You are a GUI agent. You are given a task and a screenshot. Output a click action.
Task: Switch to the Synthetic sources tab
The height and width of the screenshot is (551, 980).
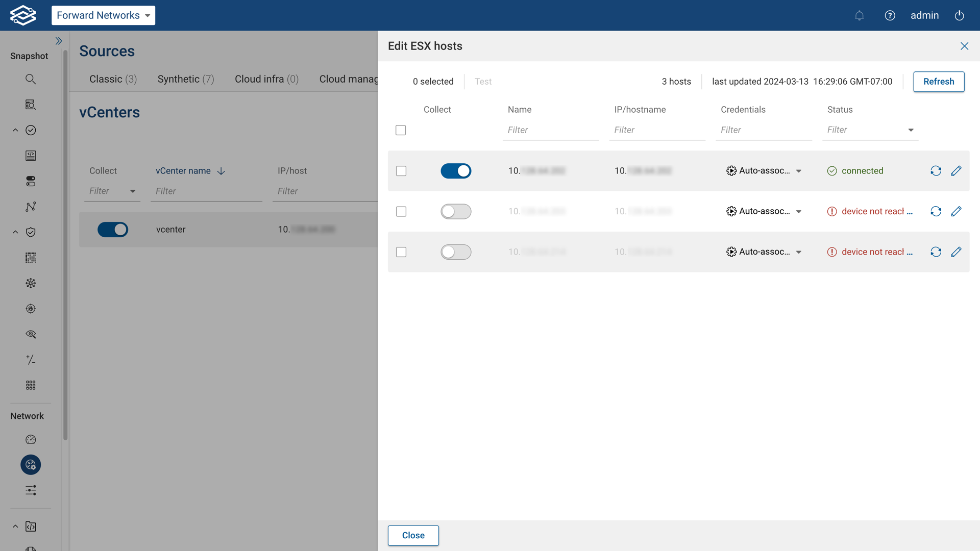pos(185,79)
